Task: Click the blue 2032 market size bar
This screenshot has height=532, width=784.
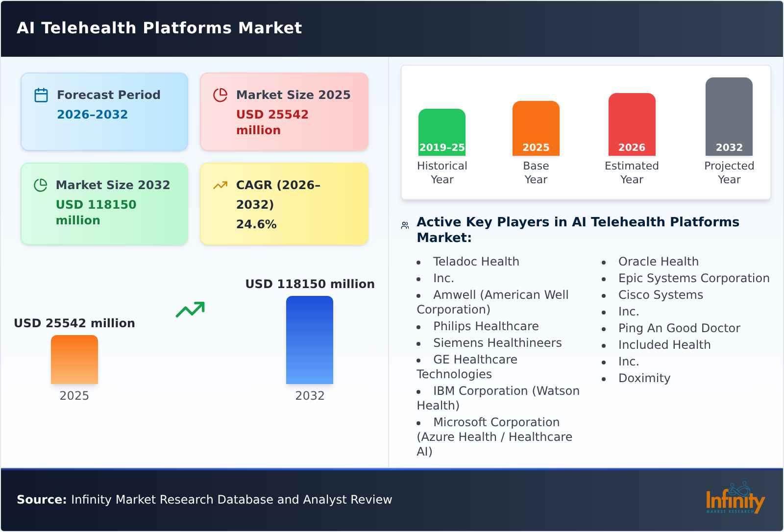Action: click(310, 340)
